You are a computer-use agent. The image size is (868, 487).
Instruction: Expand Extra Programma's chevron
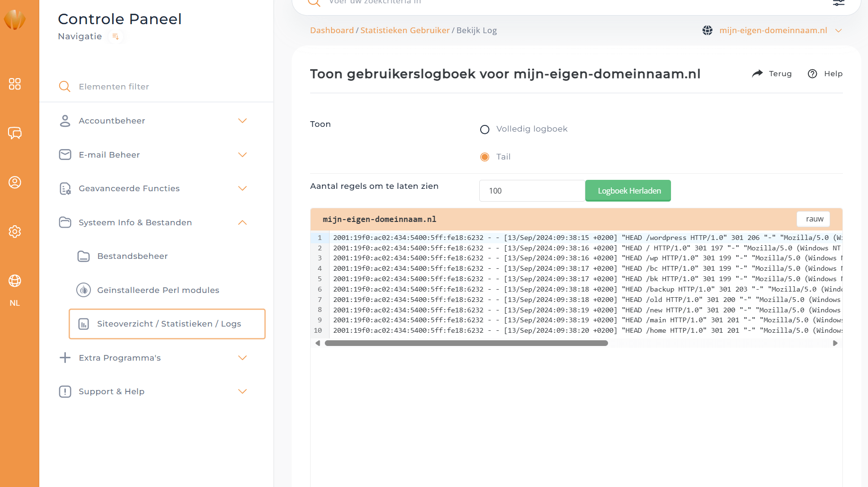242,358
